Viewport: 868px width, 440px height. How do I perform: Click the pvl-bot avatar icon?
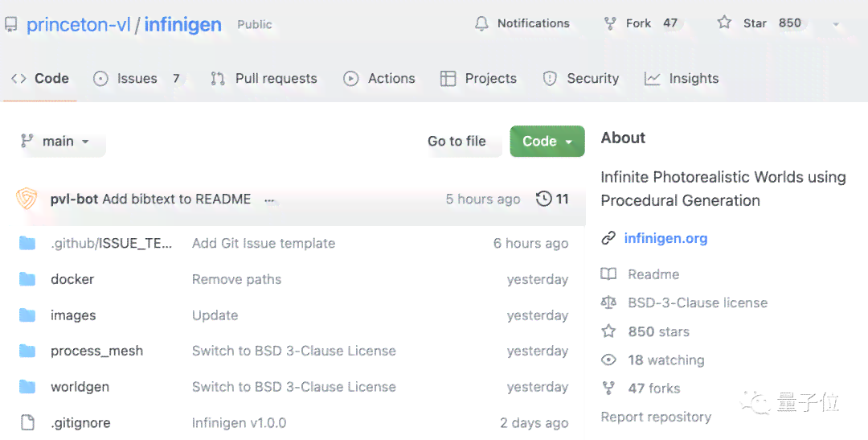26,199
